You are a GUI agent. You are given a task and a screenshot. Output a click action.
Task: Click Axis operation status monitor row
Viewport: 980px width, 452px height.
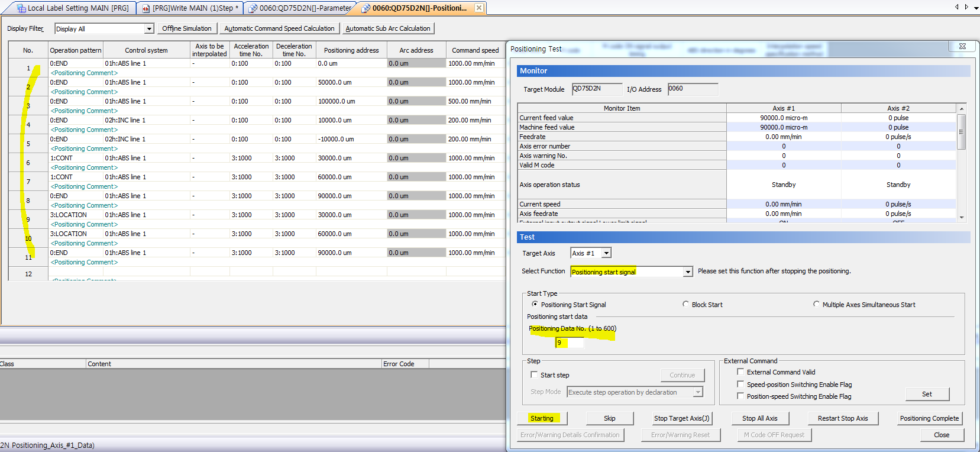pos(737,185)
